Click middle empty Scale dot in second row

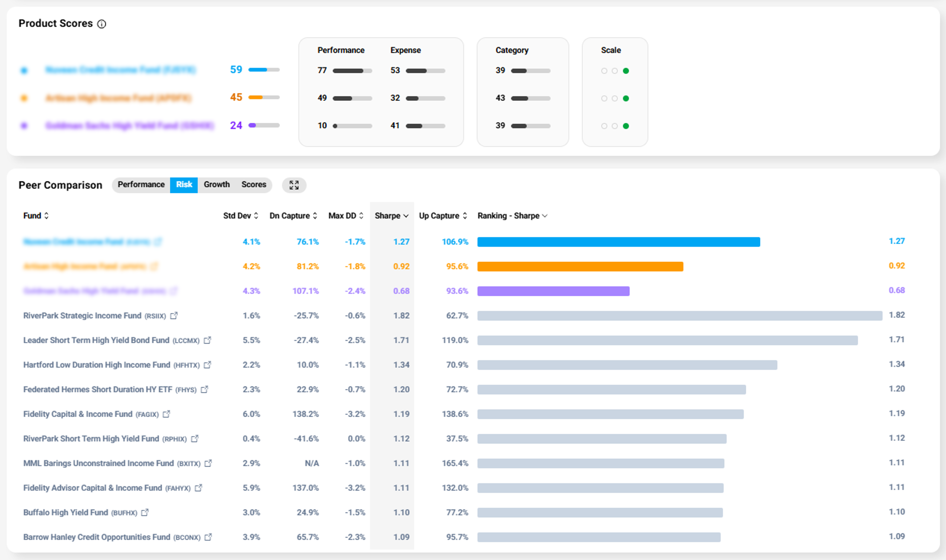click(x=615, y=98)
